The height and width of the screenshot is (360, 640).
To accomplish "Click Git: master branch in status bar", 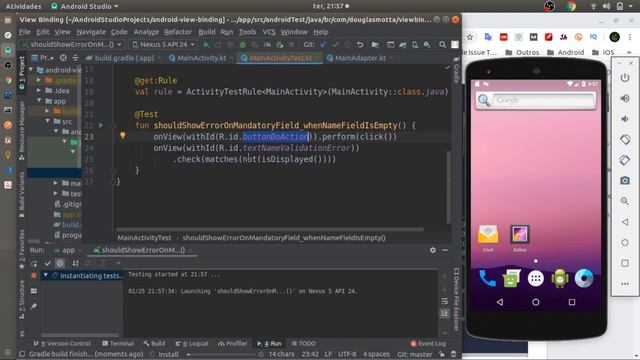I will click(x=415, y=354).
